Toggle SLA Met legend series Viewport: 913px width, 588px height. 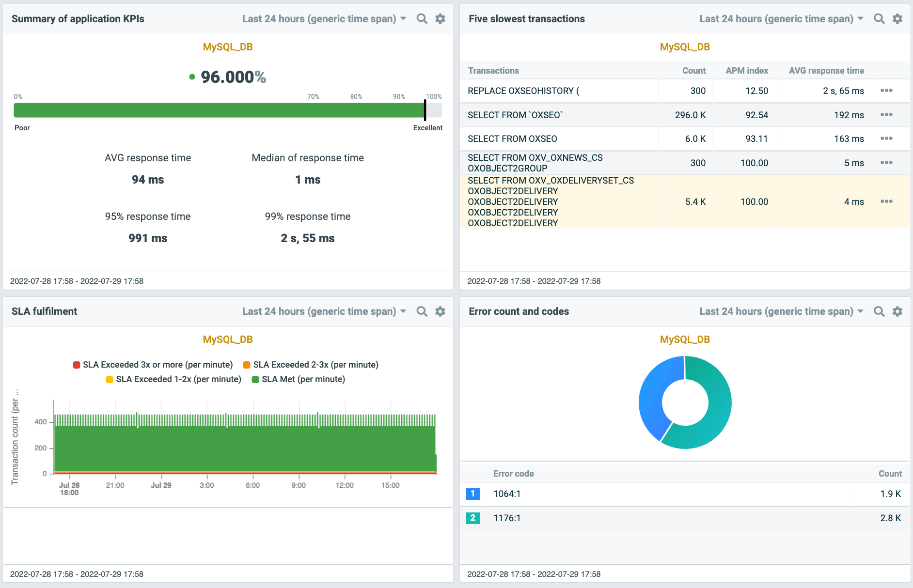pos(298,379)
